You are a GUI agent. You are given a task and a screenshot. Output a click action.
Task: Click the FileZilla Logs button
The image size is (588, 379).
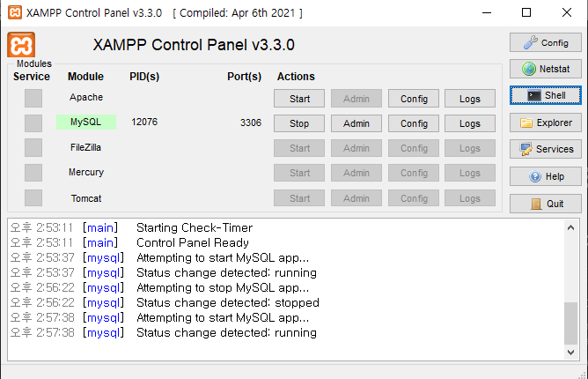pos(470,148)
